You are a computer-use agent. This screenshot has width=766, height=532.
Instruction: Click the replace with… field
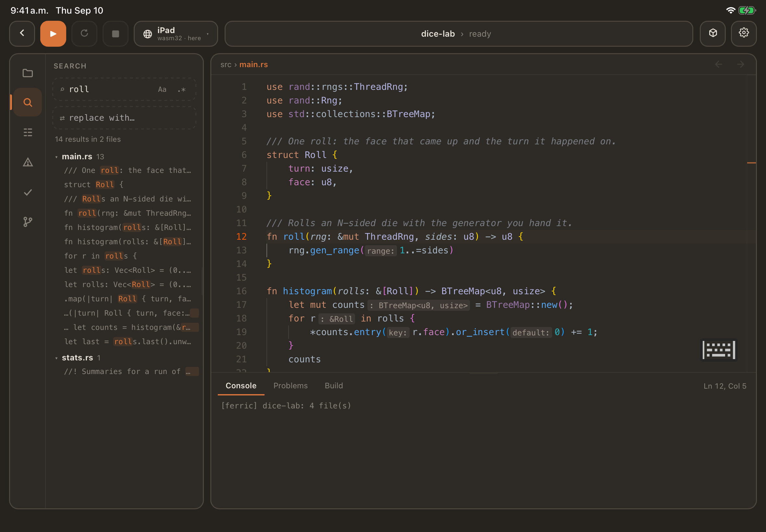124,118
